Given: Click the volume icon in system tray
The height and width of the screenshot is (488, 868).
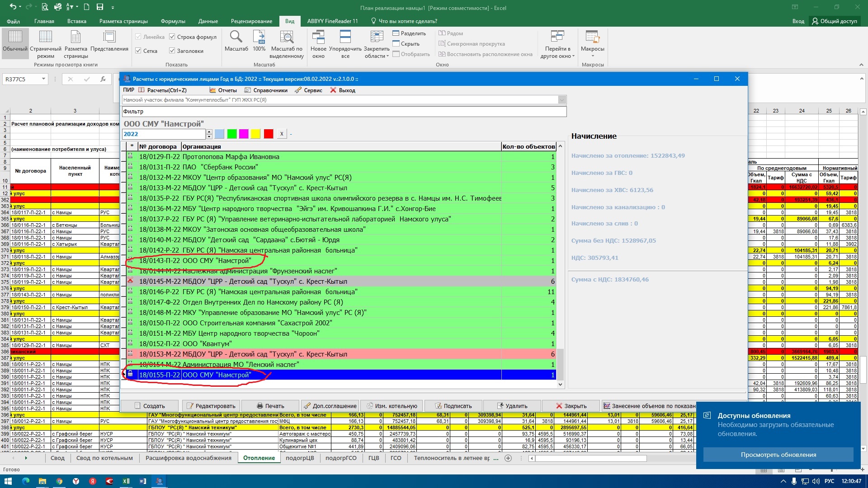Looking at the screenshot, I should (816, 481).
